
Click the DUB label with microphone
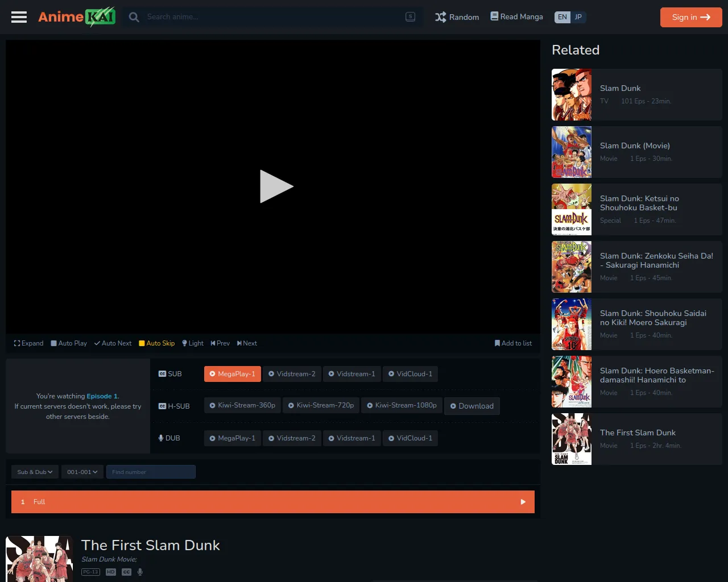pyautogui.click(x=169, y=438)
